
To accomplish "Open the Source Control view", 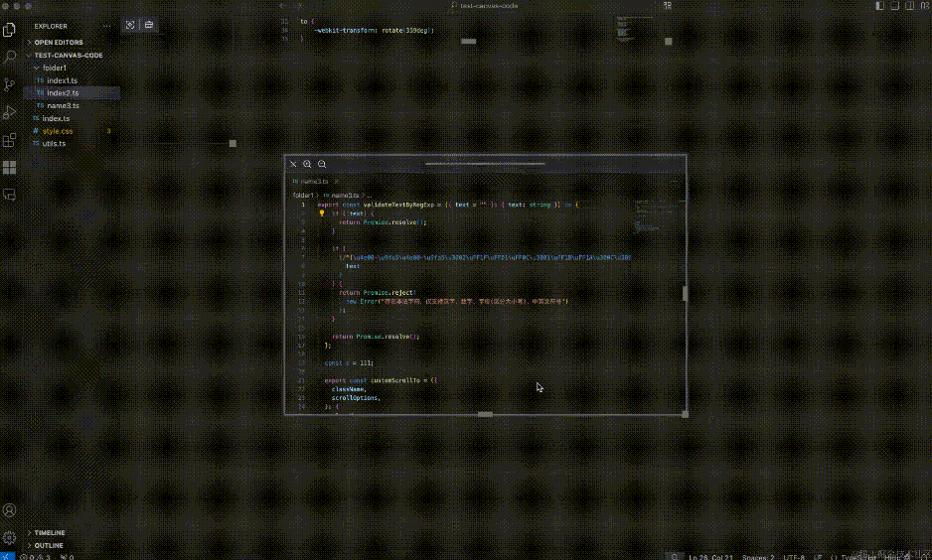I will tap(9, 85).
